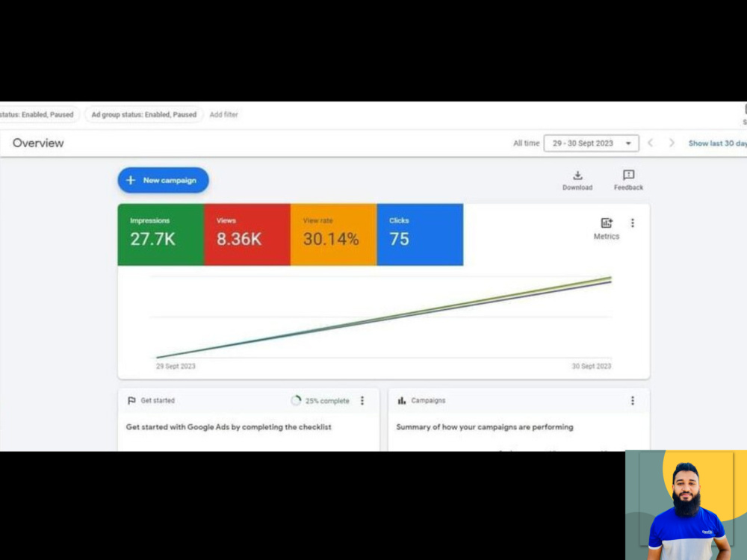Click the New campaign button
The image size is (747, 560).
tap(163, 181)
